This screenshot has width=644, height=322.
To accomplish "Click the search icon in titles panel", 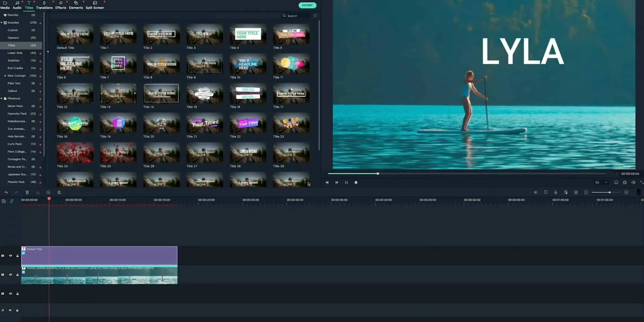I will tap(284, 16).
